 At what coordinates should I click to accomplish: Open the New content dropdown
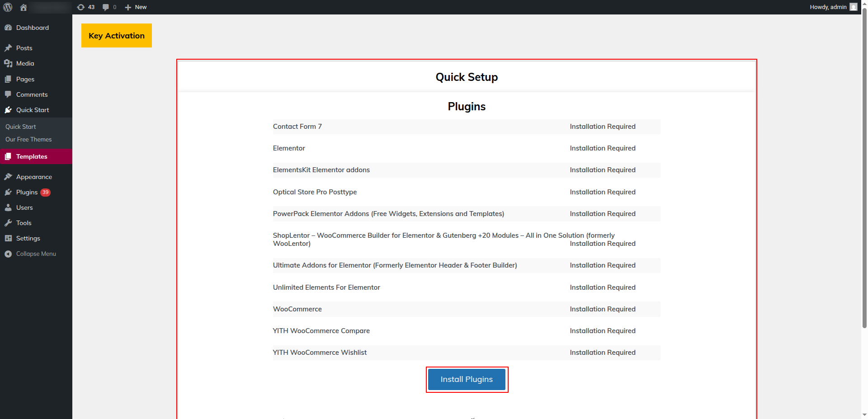[136, 7]
